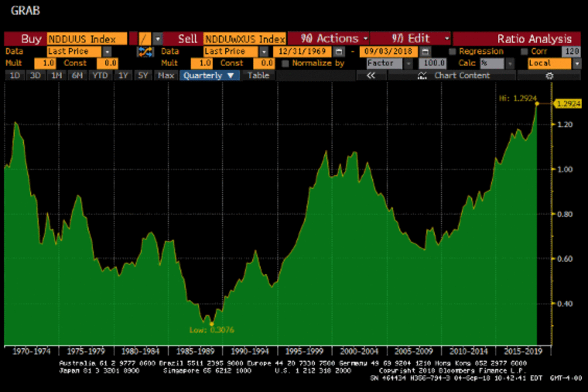Switch to the Table view

(x=258, y=75)
